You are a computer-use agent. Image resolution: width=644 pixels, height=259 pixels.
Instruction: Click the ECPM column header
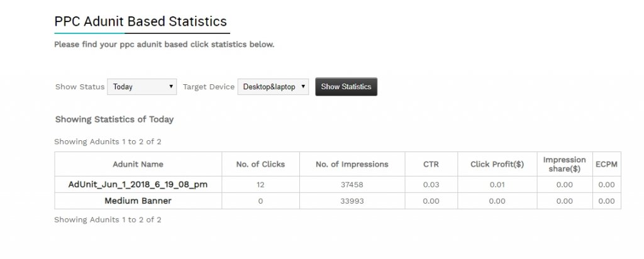[607, 164]
